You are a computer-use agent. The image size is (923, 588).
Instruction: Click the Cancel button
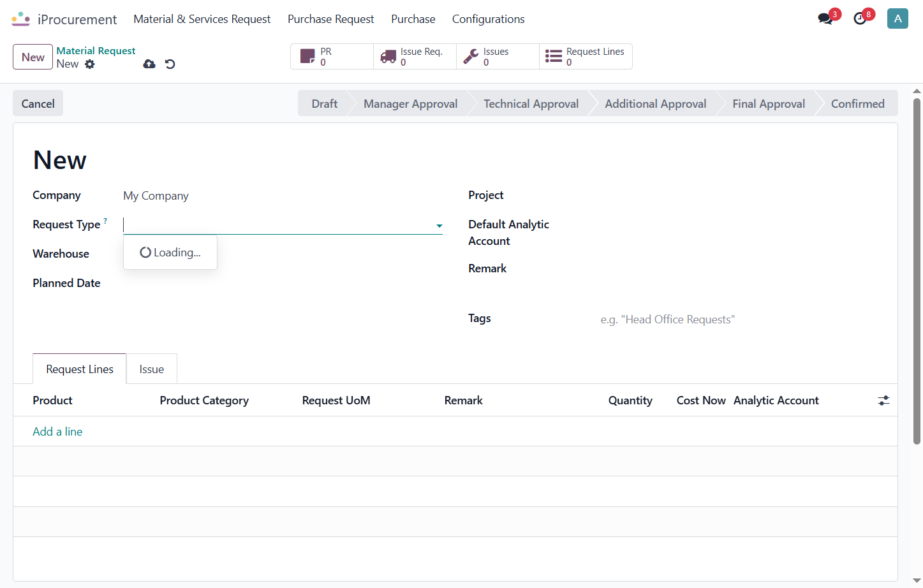[x=38, y=103]
